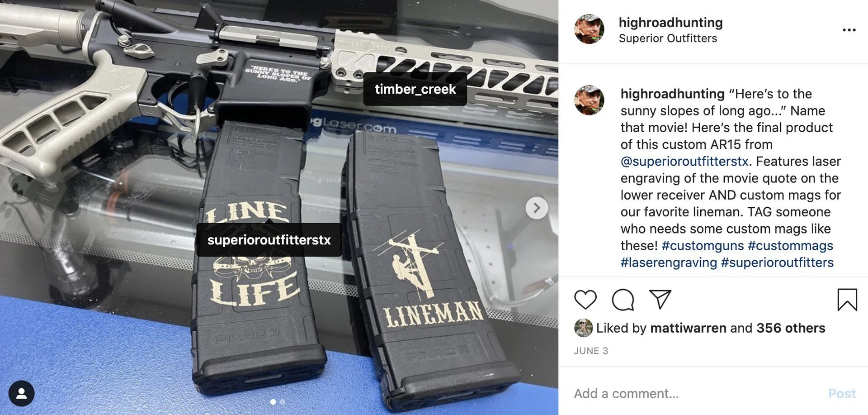Viewport: 868px width, 415px height.
Task: Open the #custommags hashtag
Action: tap(790, 246)
